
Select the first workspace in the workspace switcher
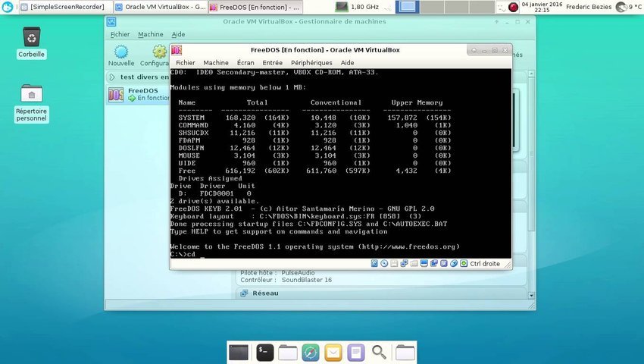coord(407,7)
